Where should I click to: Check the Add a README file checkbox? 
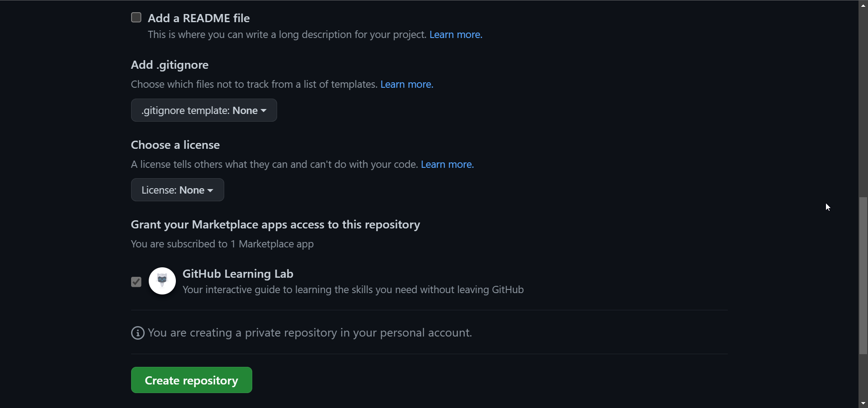pyautogui.click(x=136, y=18)
